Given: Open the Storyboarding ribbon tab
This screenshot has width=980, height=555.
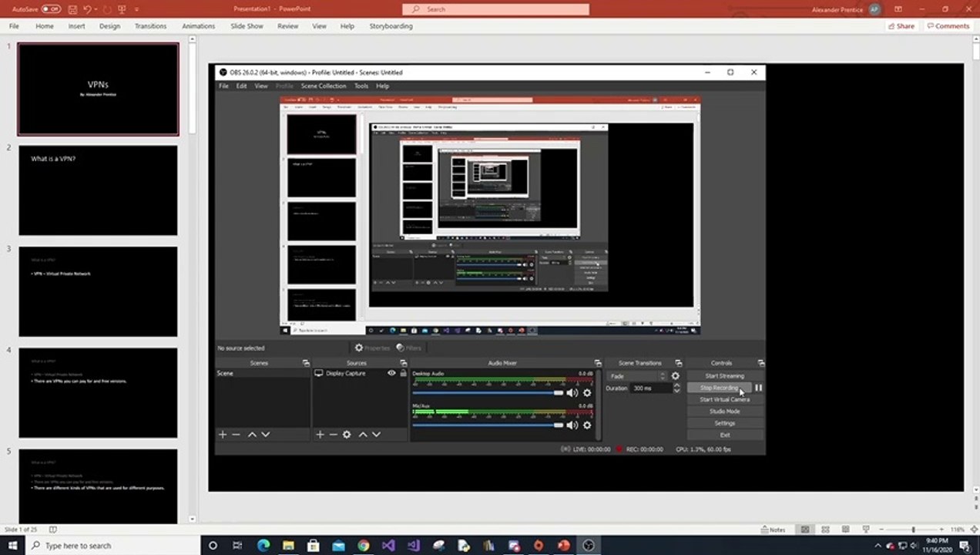Looking at the screenshot, I should pos(391,26).
